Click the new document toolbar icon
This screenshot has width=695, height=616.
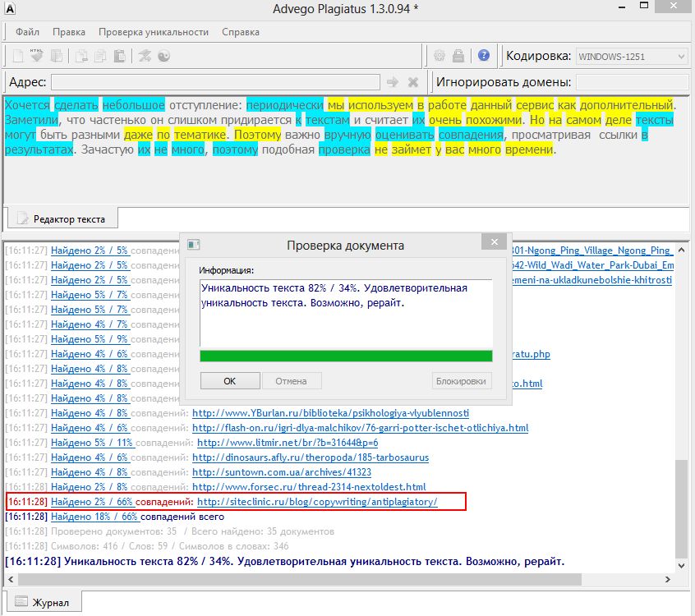tap(18, 56)
